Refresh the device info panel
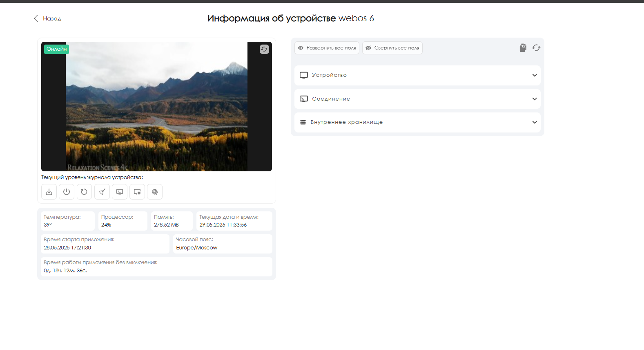 tap(536, 48)
